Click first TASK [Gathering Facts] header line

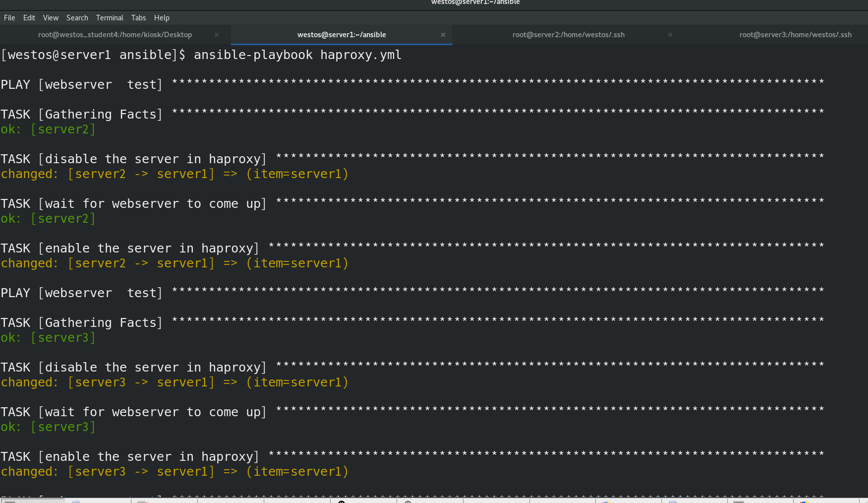pos(412,114)
